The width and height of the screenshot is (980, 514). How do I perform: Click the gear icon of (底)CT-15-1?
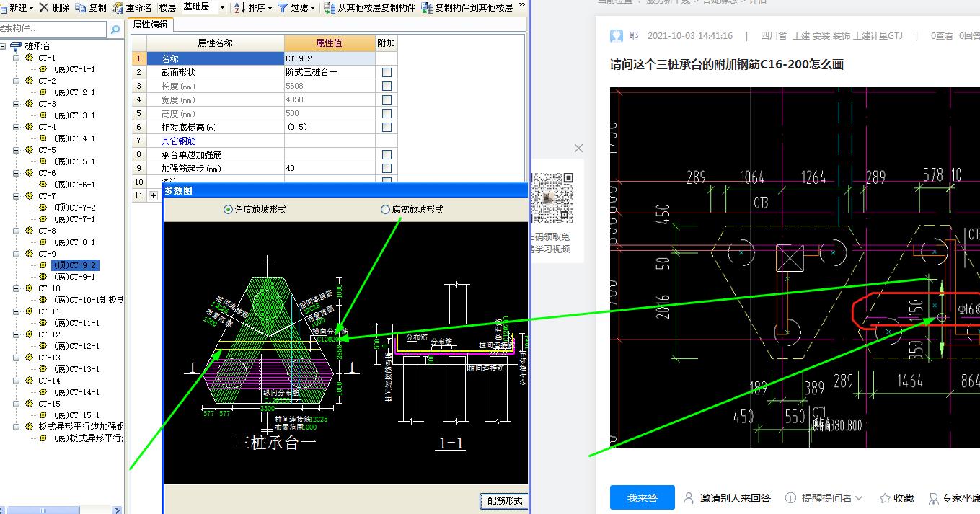(x=44, y=415)
